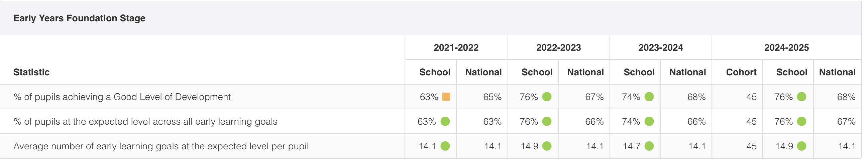Click the green dot beside 14.9 in 2024-2025 School
This screenshot has width=868, height=166.
point(801,146)
